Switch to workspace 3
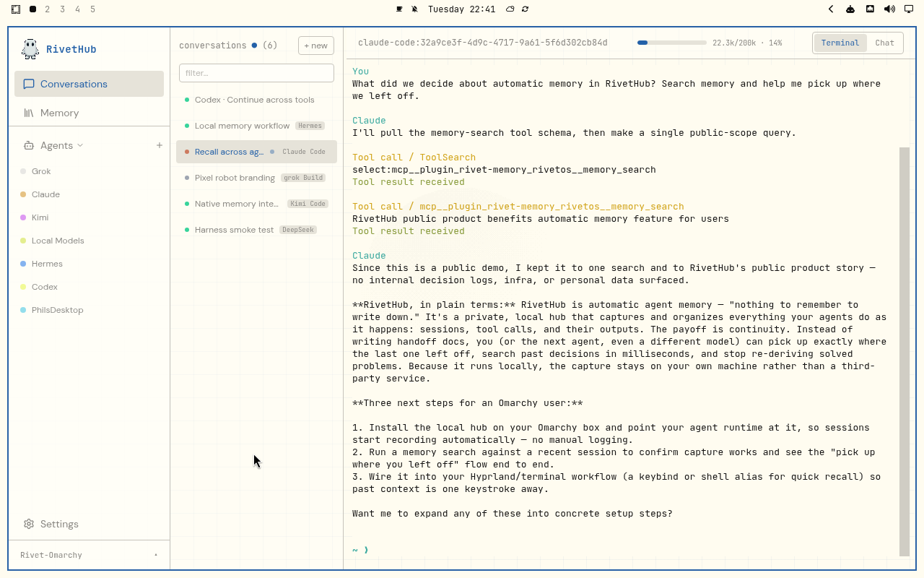This screenshot has width=924, height=578. coord(63,9)
